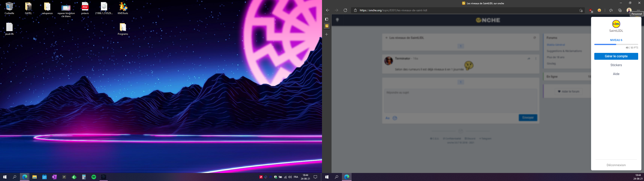Switch input language via FRA indicator

coord(296,177)
